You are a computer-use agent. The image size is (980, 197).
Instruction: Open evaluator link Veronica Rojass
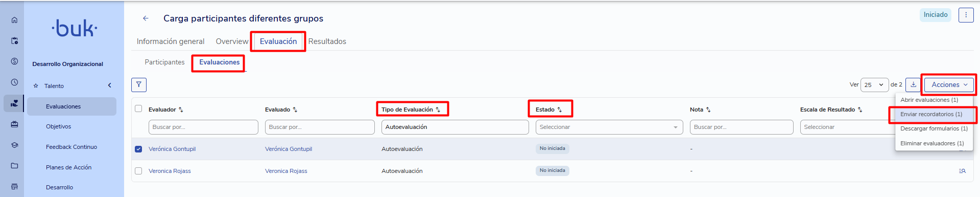click(170, 171)
